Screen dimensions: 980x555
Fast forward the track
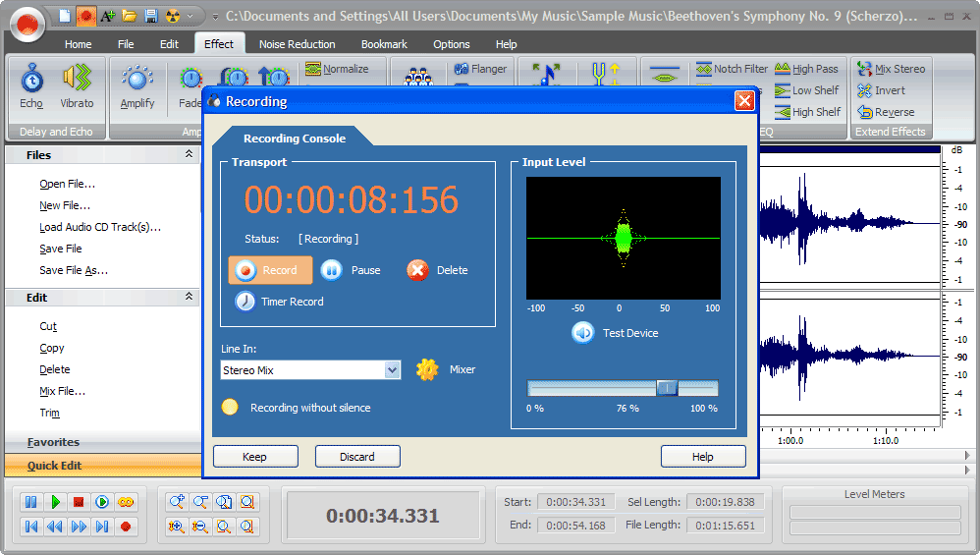79,527
